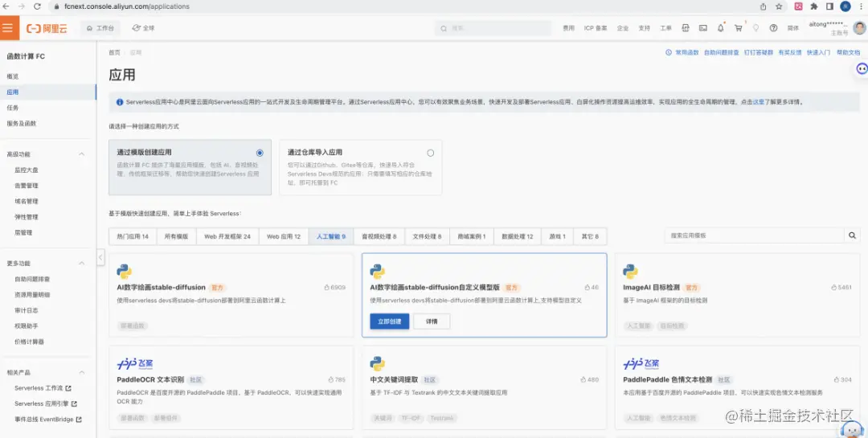Viewport: 868px width, 438px height.
Task: Open the ImageAI 目标检测 card
Action: tap(737, 295)
